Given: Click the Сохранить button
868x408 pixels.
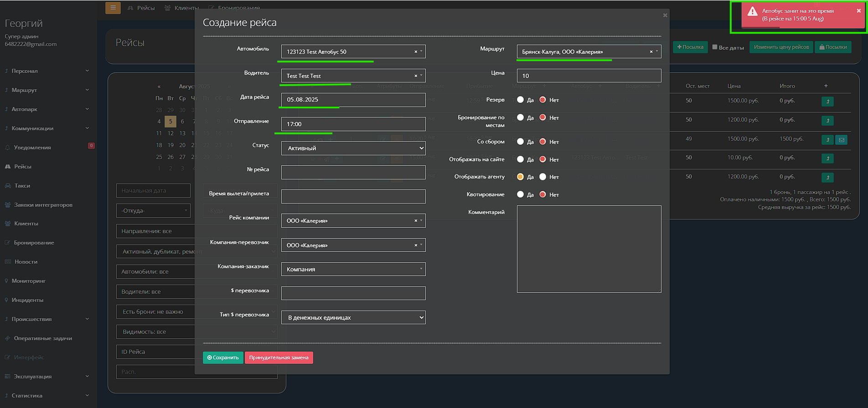Looking at the screenshot, I should tap(223, 358).
